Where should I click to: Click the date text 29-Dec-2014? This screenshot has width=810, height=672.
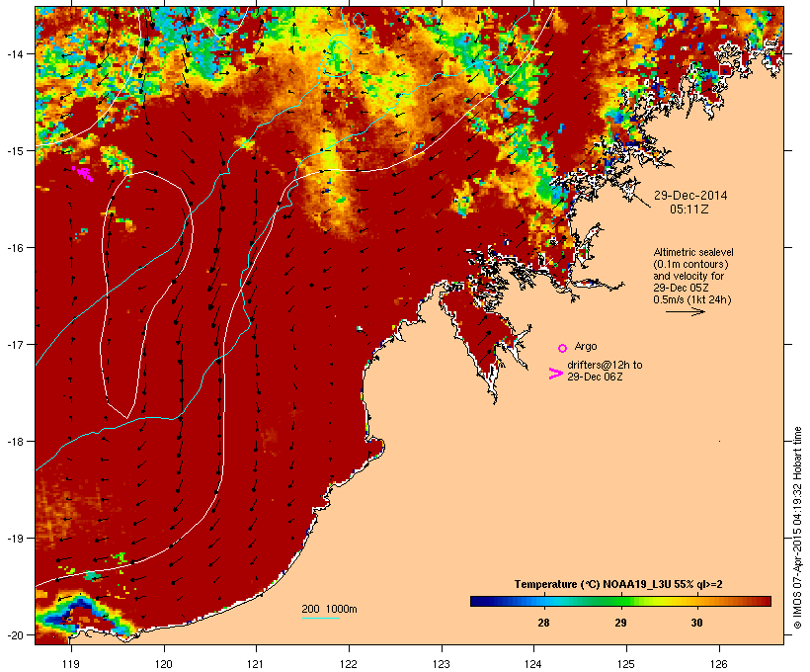(690, 196)
